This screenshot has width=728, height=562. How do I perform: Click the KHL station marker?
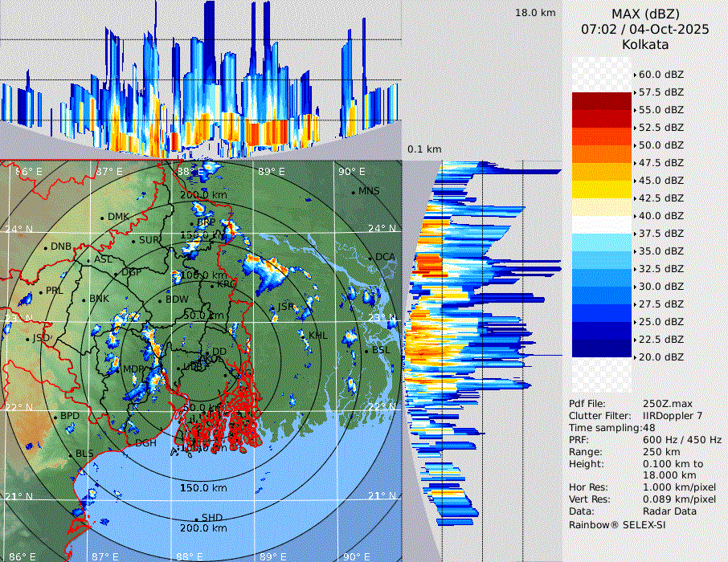click(305, 336)
